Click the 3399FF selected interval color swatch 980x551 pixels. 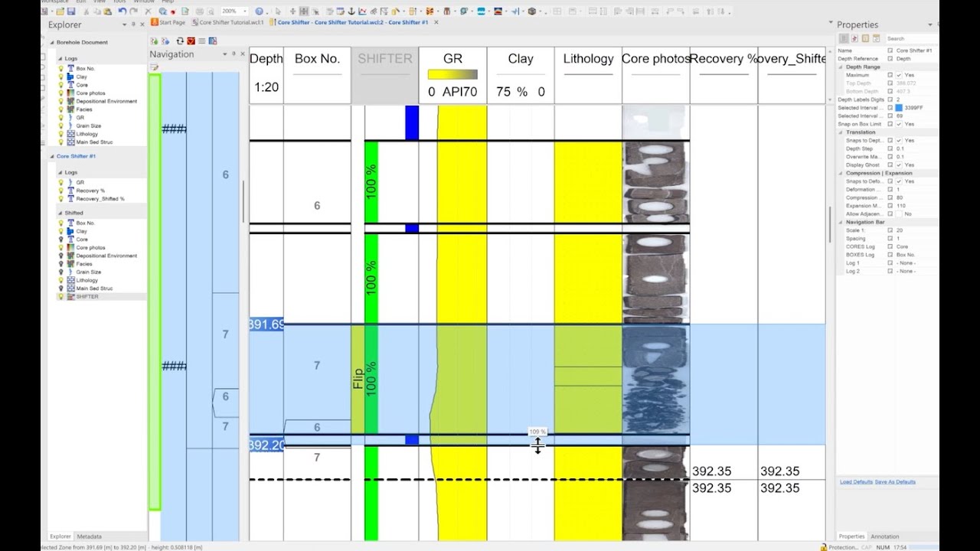[x=899, y=108]
